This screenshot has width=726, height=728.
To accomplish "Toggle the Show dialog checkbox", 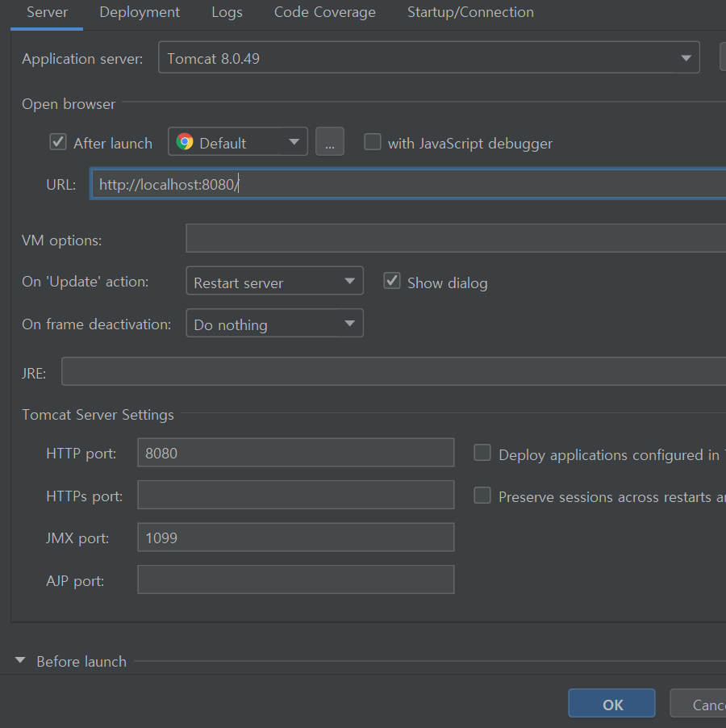I will (392, 281).
